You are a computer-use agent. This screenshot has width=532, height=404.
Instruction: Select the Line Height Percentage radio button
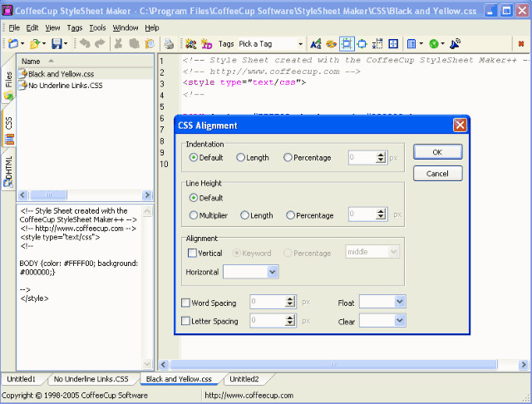pos(290,215)
